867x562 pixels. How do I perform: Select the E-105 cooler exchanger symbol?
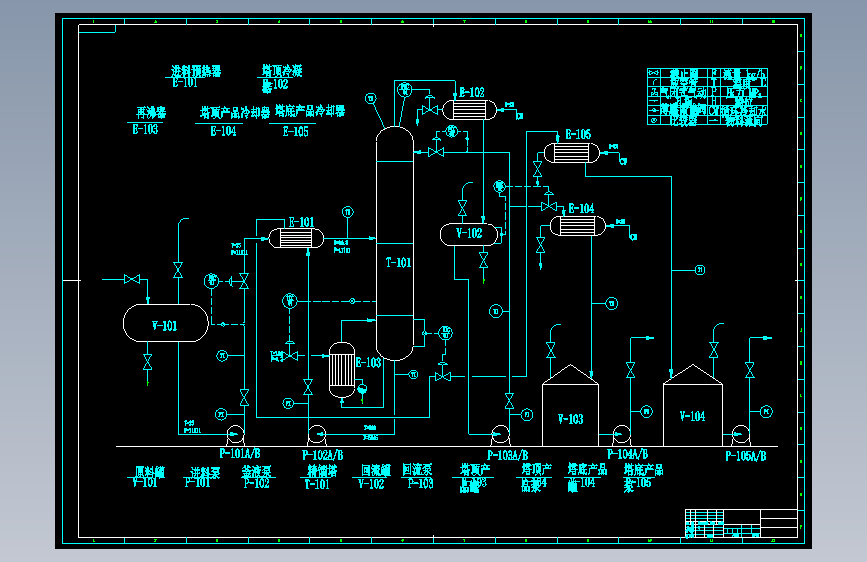(572, 153)
